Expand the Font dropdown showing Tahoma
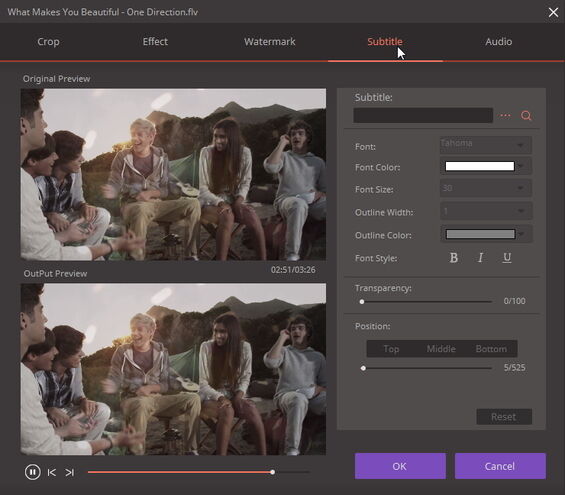This screenshot has width=565, height=495. click(x=486, y=144)
